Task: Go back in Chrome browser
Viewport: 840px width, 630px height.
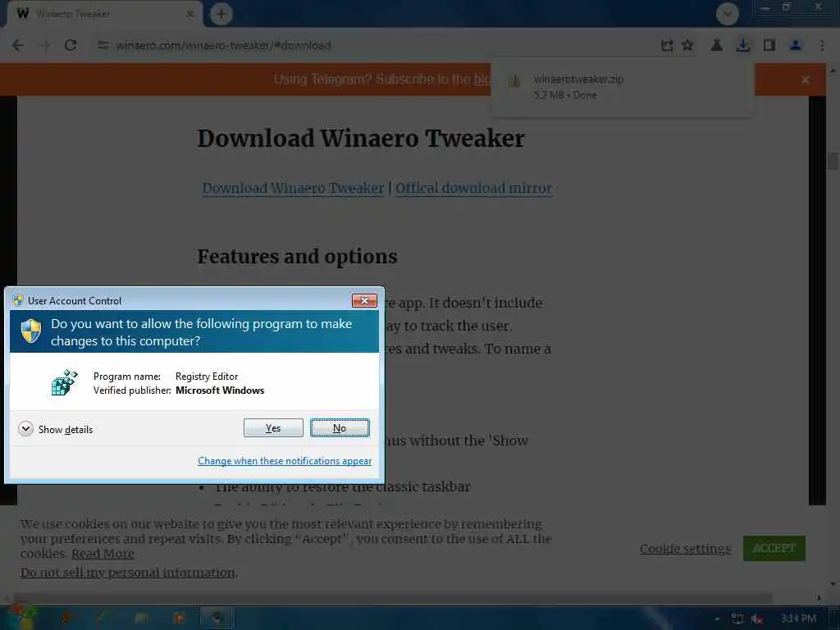Action: click(18, 46)
